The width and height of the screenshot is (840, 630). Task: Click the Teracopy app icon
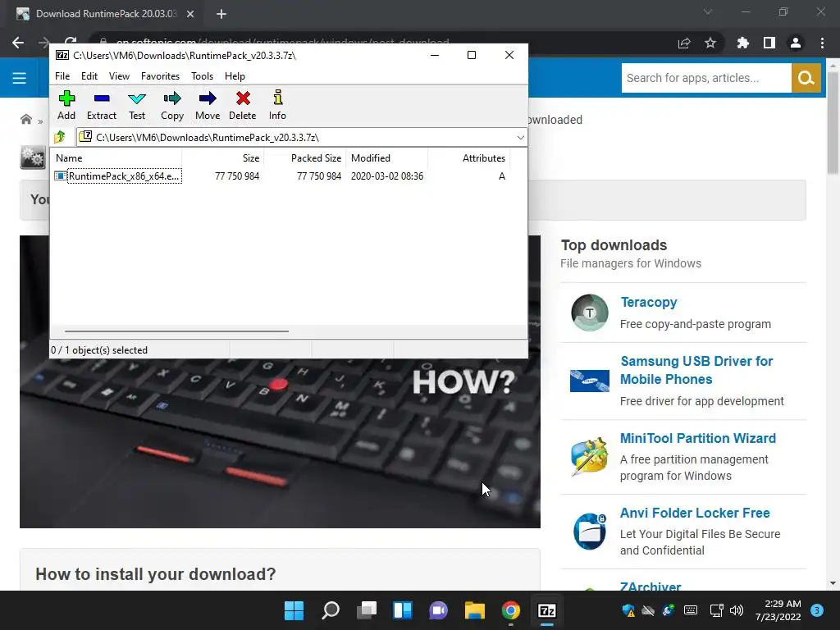[590, 313]
